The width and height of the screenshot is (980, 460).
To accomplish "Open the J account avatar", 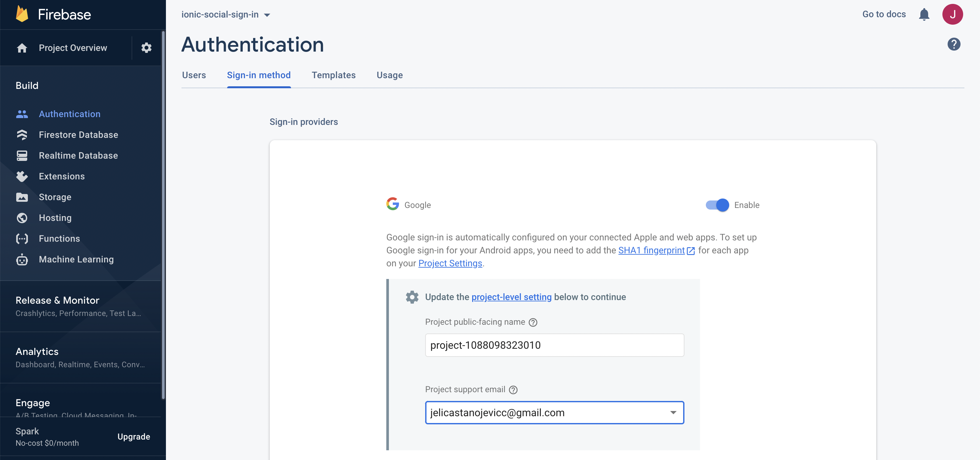I will coord(952,15).
